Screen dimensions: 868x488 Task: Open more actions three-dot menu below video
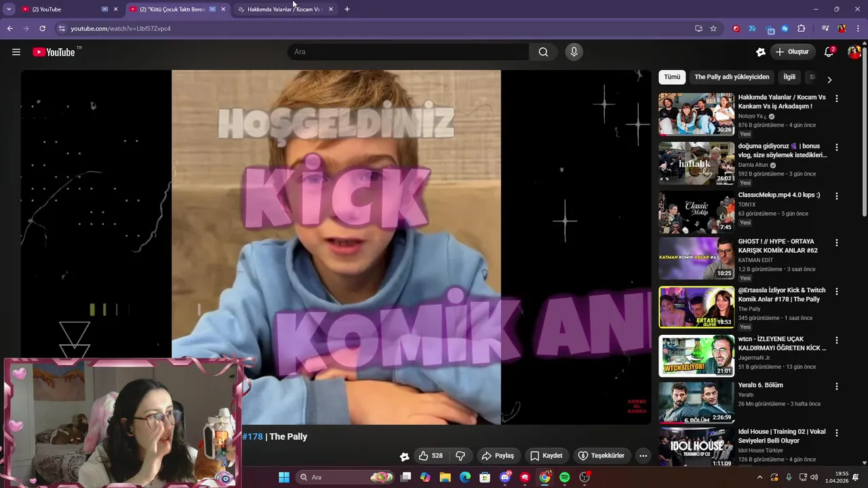643,456
